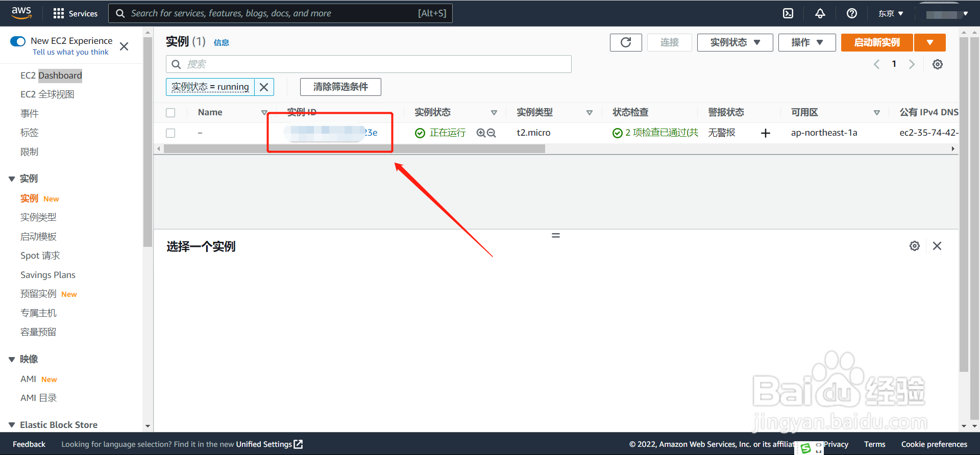This screenshot has height=455, width=980.
Task: Dismiss the New EC2 Experience banner
Action: (x=124, y=46)
